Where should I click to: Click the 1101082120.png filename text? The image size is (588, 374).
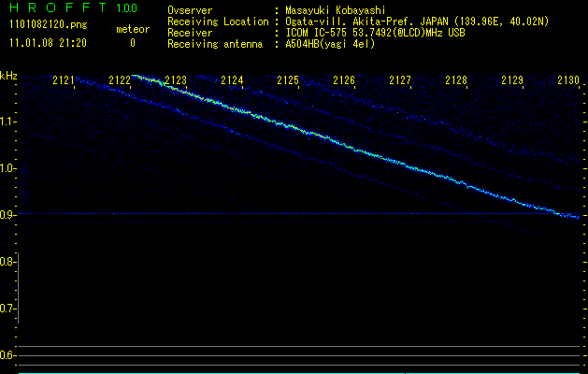(x=49, y=24)
